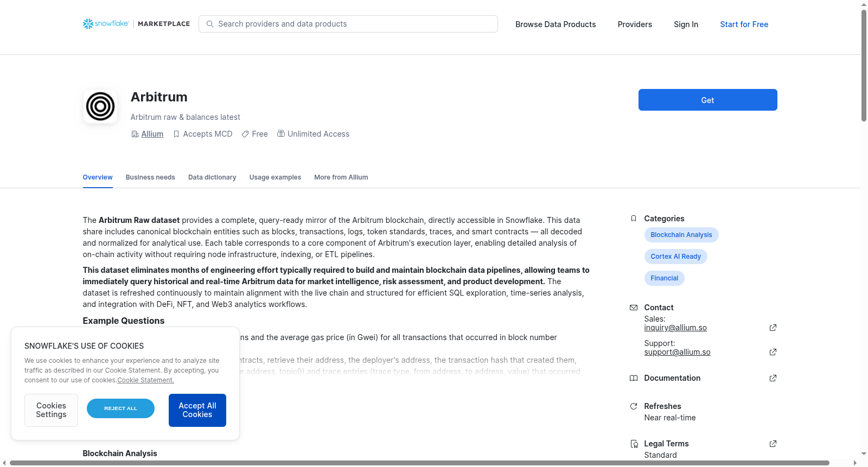Click REJECT ALL cookies button
Image resolution: width=868 pixels, height=467 pixels.
pyautogui.click(x=120, y=408)
